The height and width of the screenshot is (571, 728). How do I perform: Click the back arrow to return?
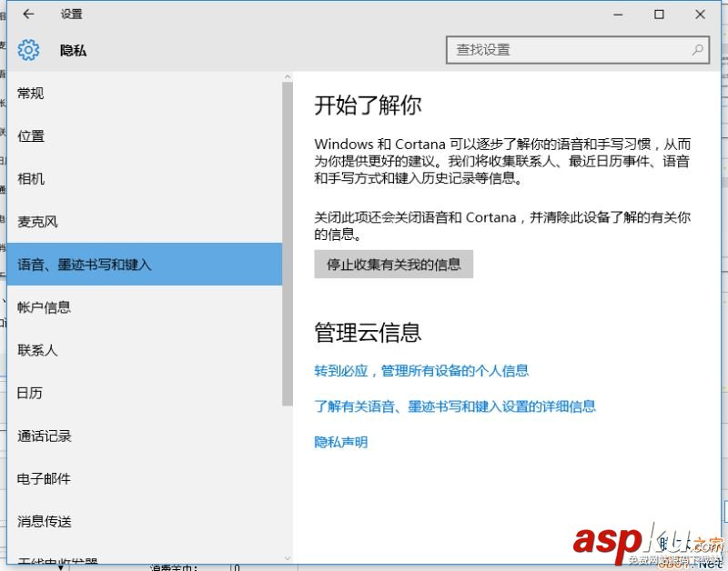(x=28, y=14)
